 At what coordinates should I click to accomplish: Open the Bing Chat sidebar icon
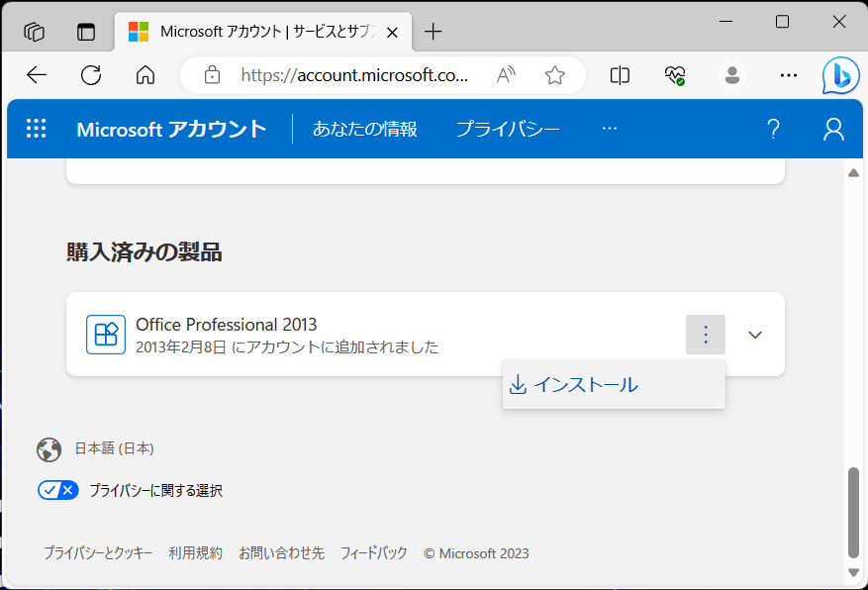pyautogui.click(x=840, y=75)
